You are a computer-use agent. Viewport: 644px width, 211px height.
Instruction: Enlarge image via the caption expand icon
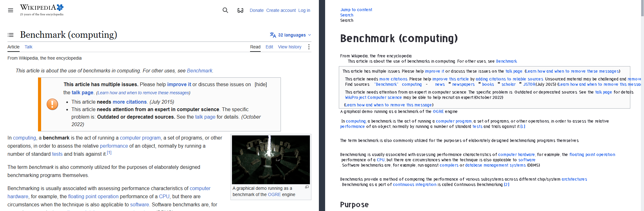(307, 187)
